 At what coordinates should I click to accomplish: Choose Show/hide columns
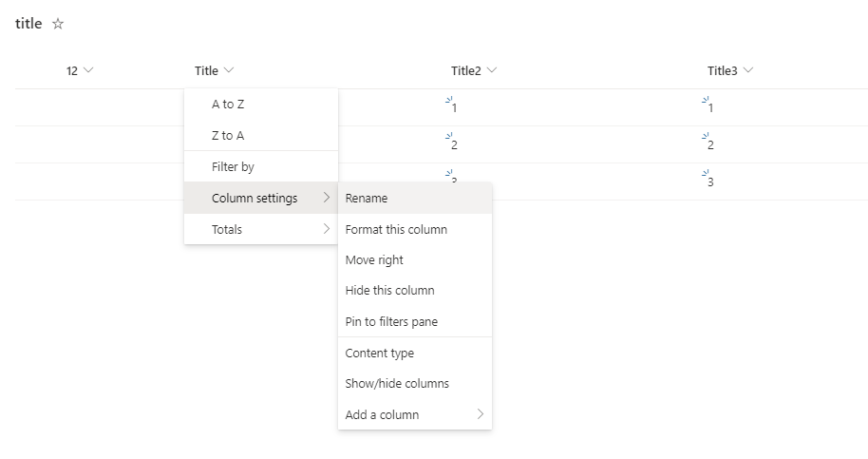tap(397, 384)
